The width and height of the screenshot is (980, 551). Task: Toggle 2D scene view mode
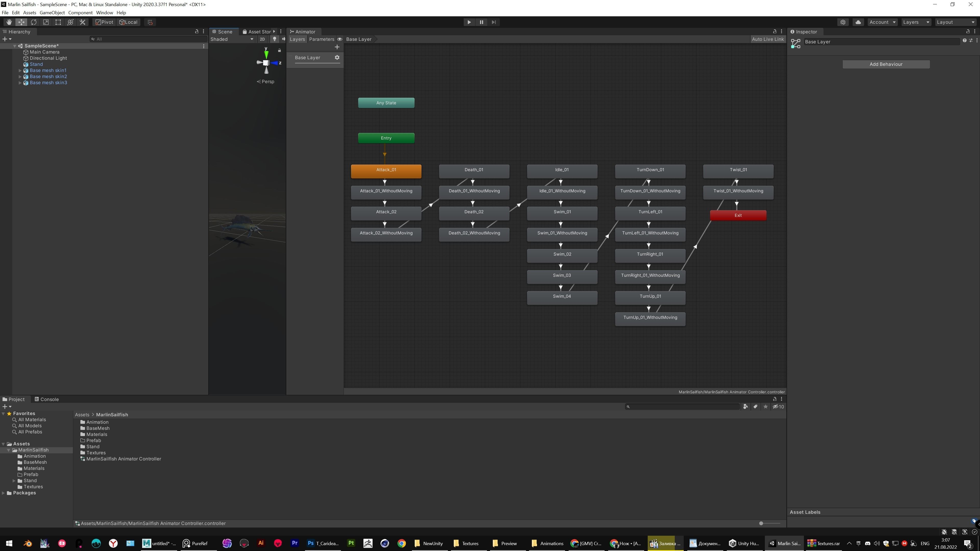[x=262, y=39]
